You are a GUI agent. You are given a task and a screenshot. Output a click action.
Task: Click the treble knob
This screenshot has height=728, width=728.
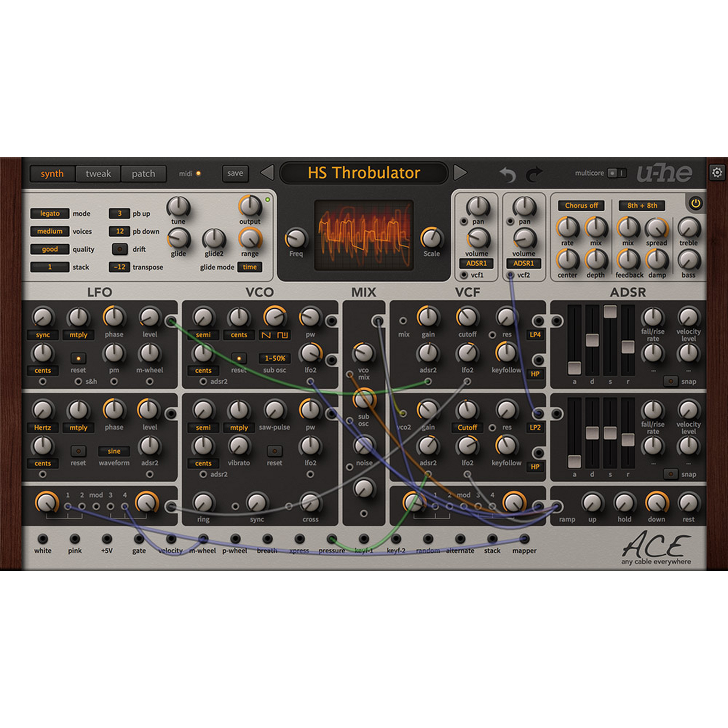point(689,227)
